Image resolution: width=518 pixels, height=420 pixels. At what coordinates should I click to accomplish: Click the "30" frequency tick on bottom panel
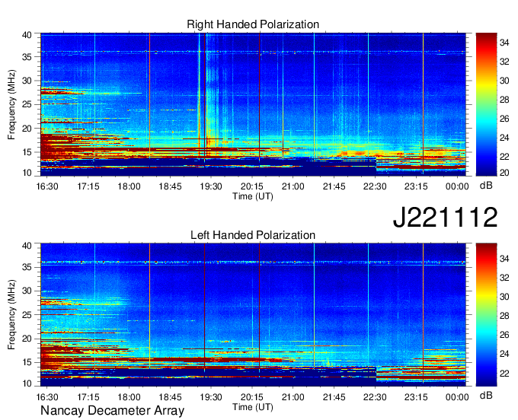pos(27,291)
